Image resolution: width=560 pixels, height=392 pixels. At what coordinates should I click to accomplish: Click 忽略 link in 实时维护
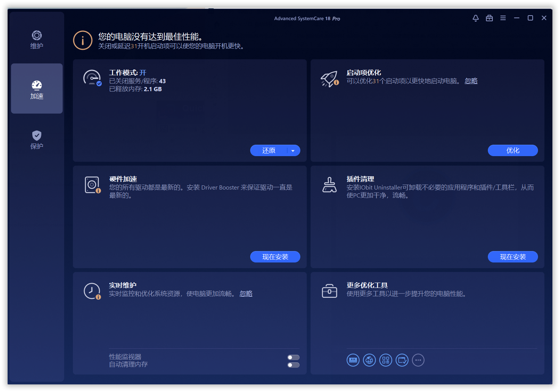click(246, 294)
